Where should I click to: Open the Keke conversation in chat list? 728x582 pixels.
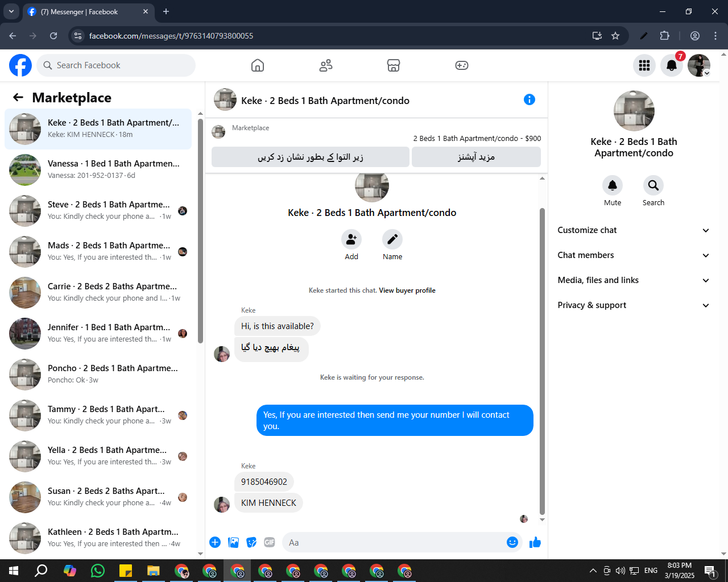click(x=98, y=129)
